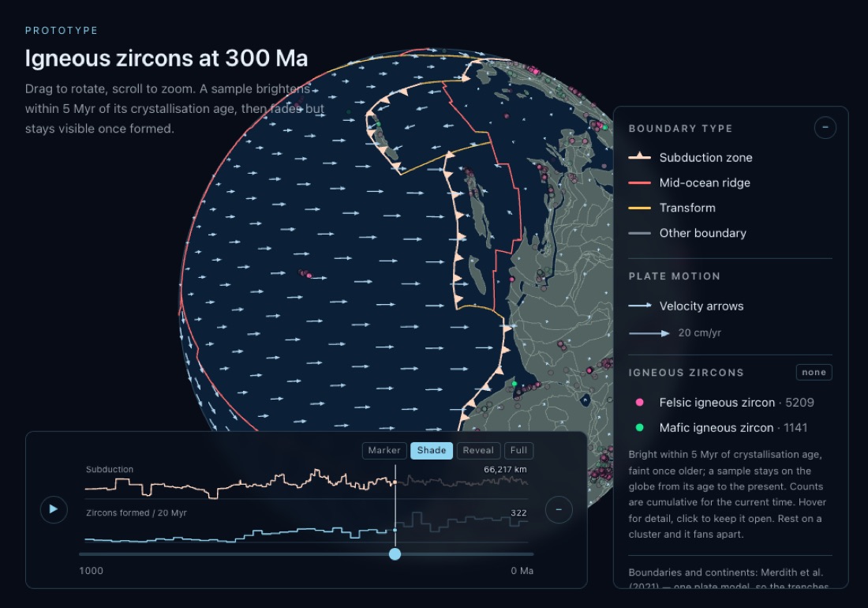Screen dimensions: 868x608
Task: Collapse the timeline panel with minus button
Action: click(559, 509)
